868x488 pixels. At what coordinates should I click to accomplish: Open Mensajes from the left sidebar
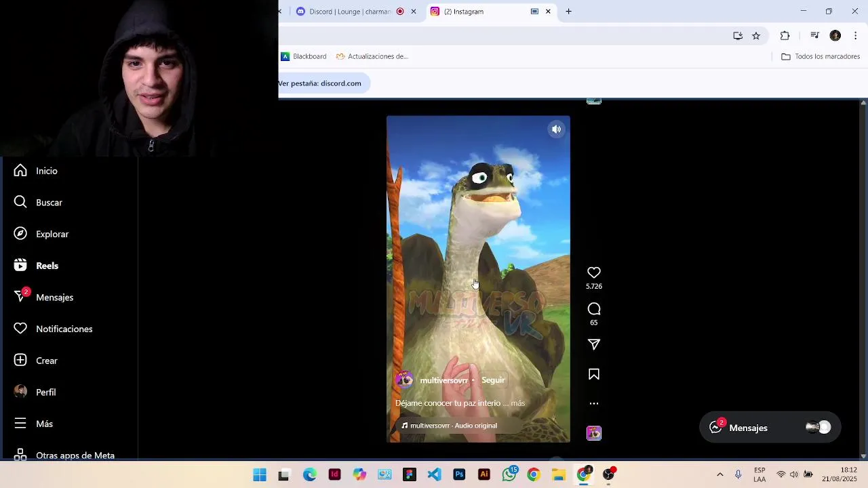(x=43, y=297)
